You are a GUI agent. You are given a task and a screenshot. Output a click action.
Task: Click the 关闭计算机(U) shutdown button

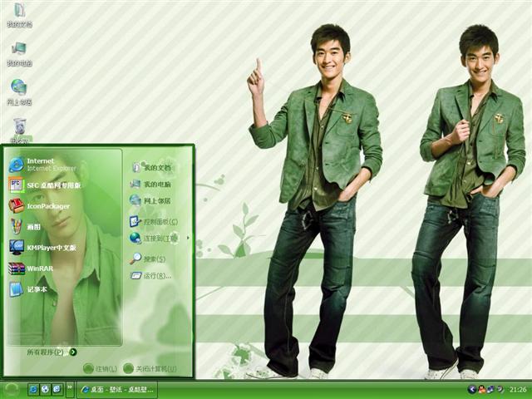tap(150, 369)
